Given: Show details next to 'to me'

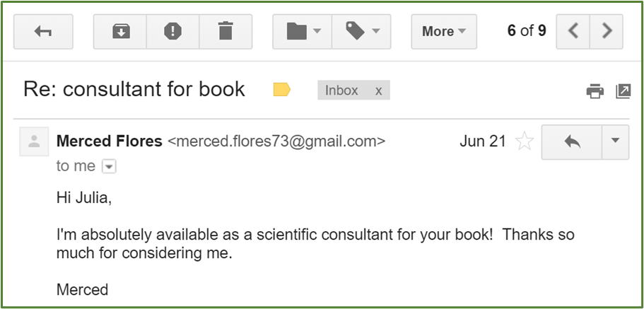Looking at the screenshot, I should click(108, 166).
